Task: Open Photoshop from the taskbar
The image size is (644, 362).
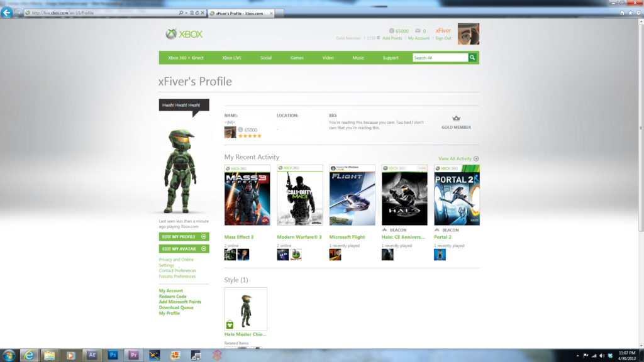Action: pyautogui.click(x=113, y=355)
